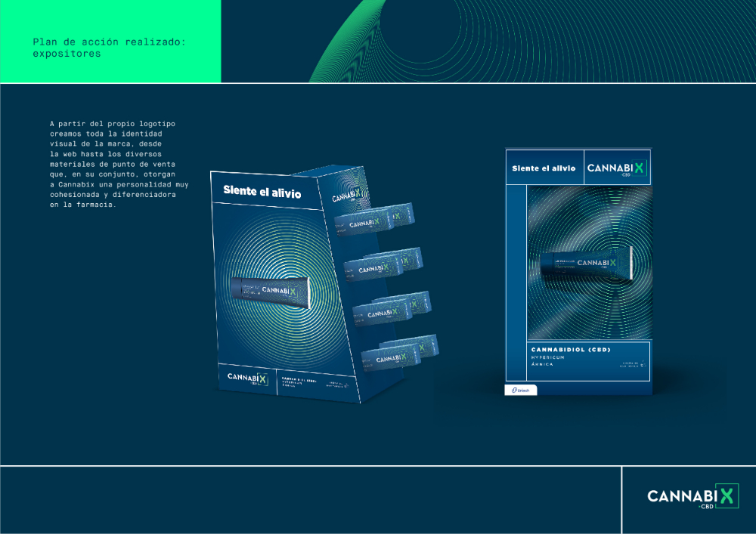756x534 pixels.
Task: Click the green title panel
Action: click(x=110, y=42)
